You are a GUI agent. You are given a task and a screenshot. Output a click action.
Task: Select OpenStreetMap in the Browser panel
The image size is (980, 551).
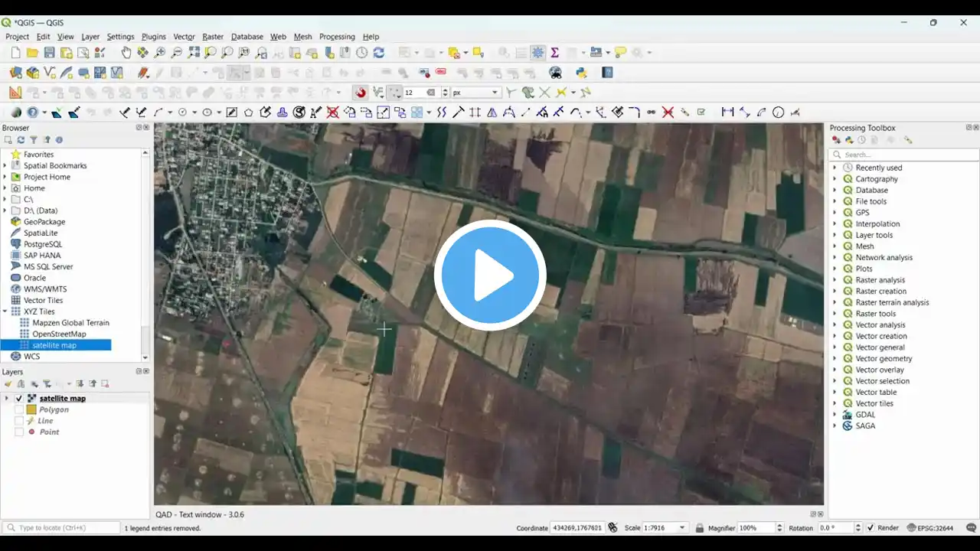point(59,334)
